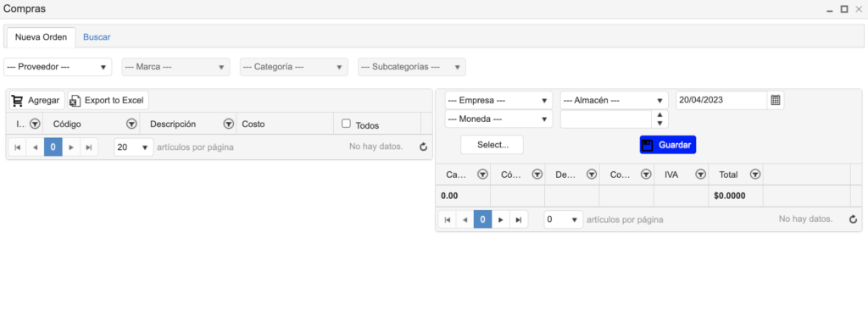
Task: Go to first page in right grid
Action: coord(448,219)
